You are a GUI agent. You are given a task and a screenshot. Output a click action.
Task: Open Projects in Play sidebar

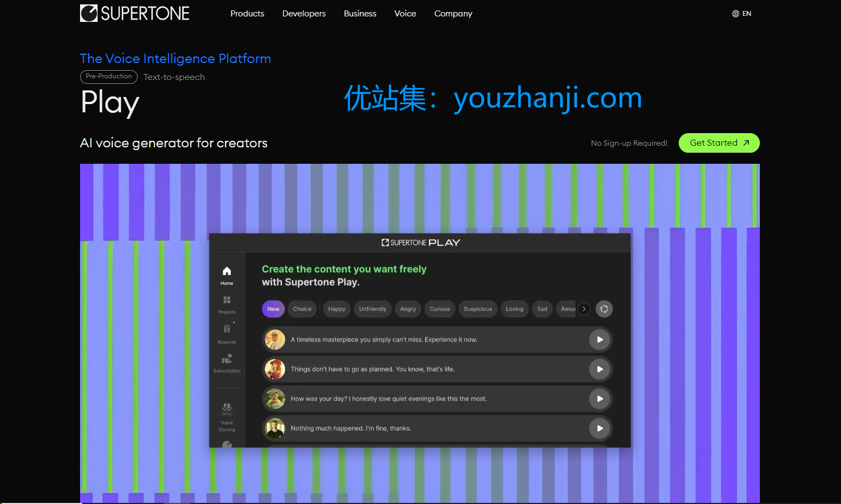point(227,305)
